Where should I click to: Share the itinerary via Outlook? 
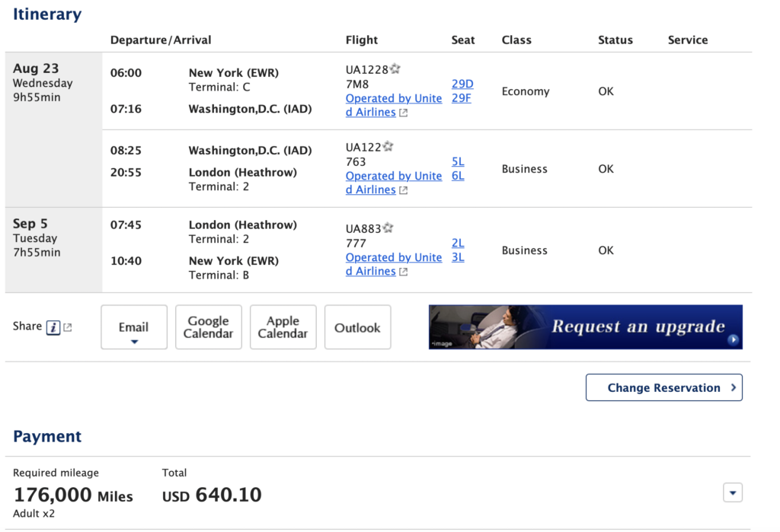coord(357,327)
